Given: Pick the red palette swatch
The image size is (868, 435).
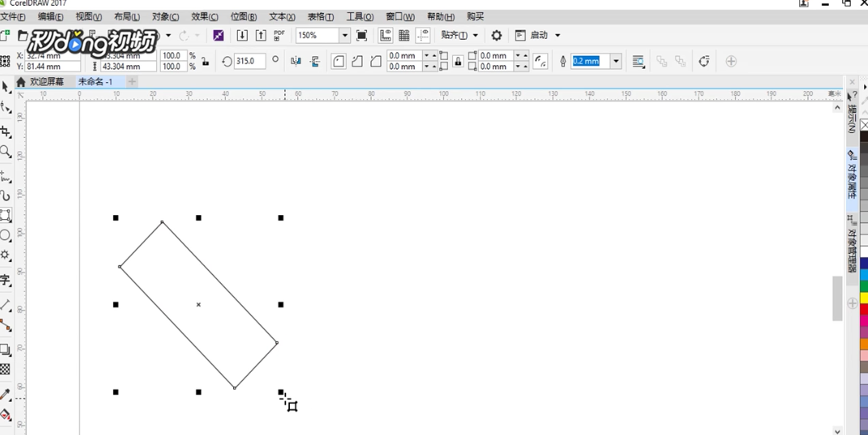Looking at the screenshot, I should pos(864,308).
